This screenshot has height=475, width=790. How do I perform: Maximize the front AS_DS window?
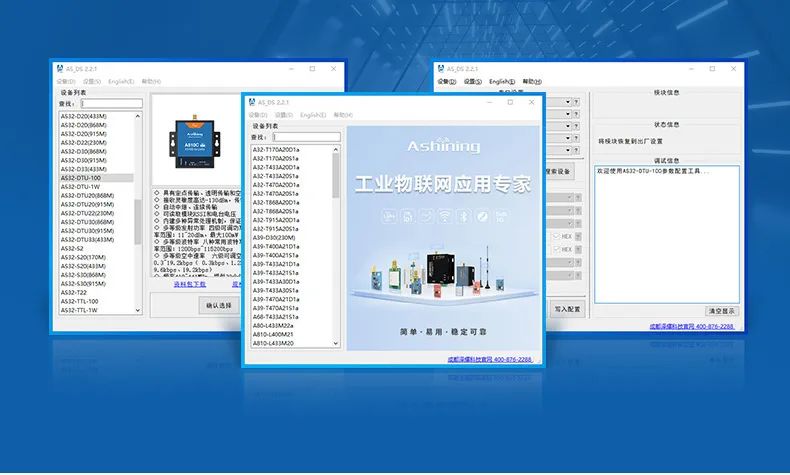click(510, 102)
